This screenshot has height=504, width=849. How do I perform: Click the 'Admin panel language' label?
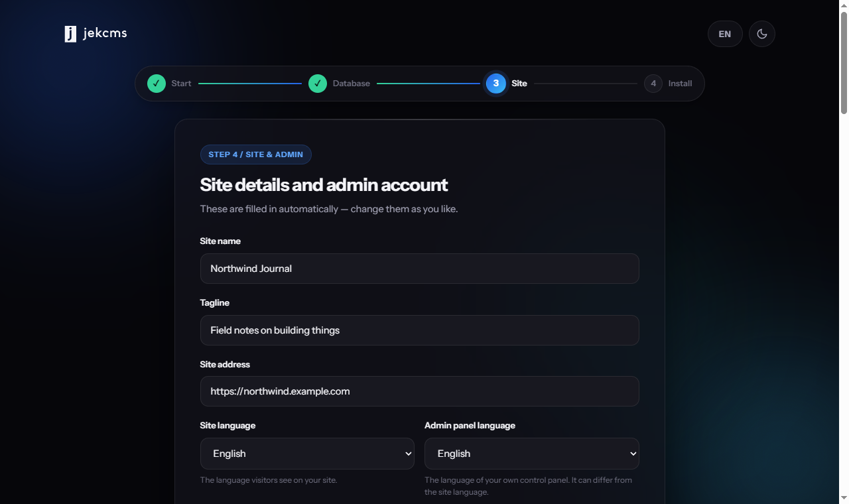tap(470, 426)
